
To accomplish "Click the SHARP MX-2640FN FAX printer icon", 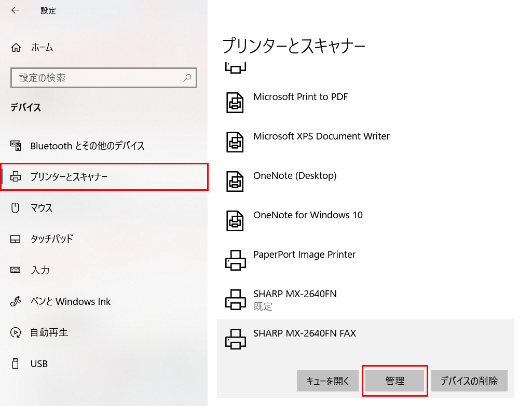I will pos(236,339).
